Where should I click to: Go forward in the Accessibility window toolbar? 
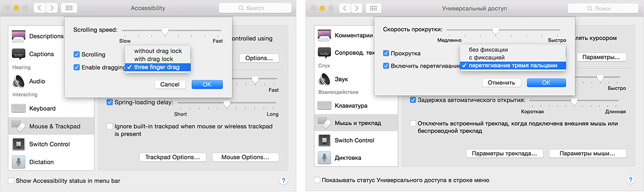[x=52, y=8]
